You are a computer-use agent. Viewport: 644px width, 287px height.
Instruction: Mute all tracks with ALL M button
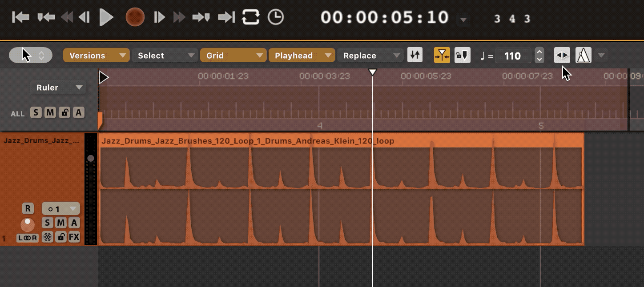tap(50, 113)
